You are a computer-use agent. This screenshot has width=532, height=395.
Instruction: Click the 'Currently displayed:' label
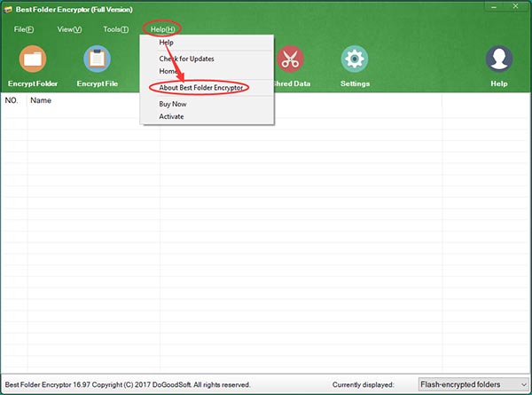click(x=363, y=385)
